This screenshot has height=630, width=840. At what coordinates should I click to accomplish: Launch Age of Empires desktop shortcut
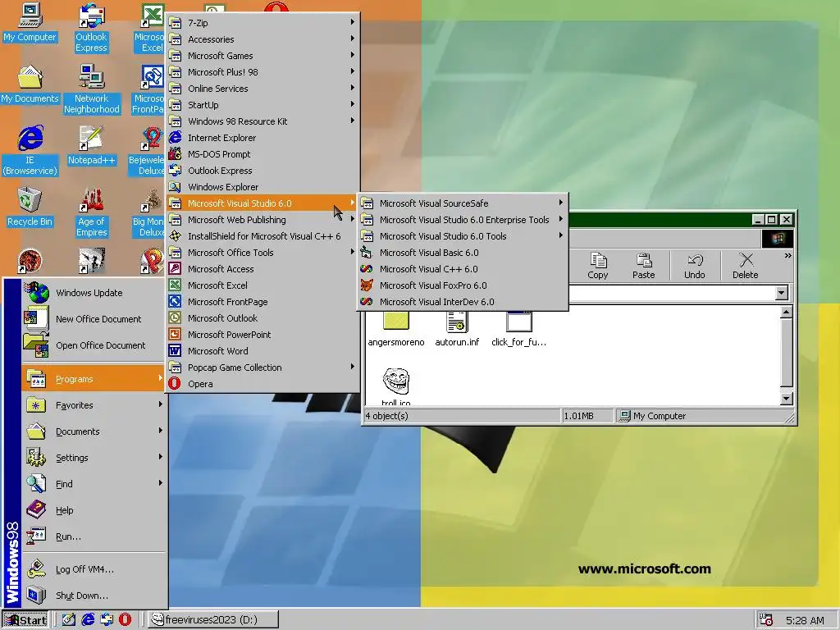92,212
